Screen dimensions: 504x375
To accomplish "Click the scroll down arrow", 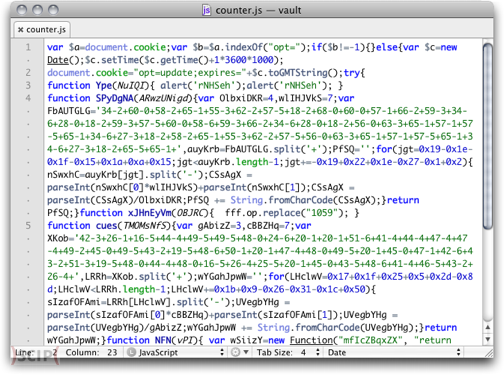I will pos(488,339).
